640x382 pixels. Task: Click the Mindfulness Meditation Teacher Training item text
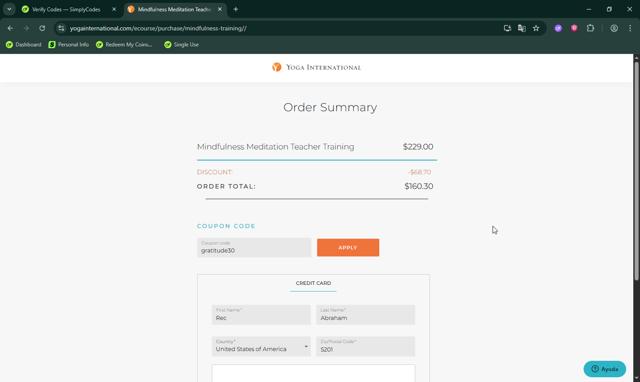276,147
